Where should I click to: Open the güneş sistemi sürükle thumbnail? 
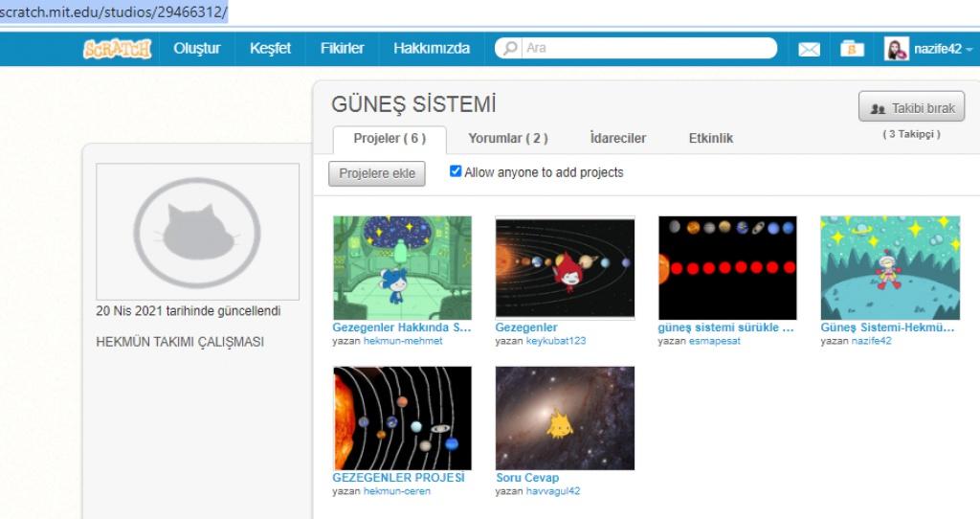pos(727,267)
